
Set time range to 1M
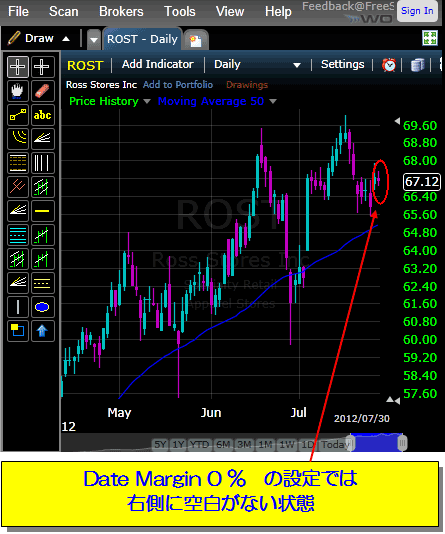pos(265,444)
